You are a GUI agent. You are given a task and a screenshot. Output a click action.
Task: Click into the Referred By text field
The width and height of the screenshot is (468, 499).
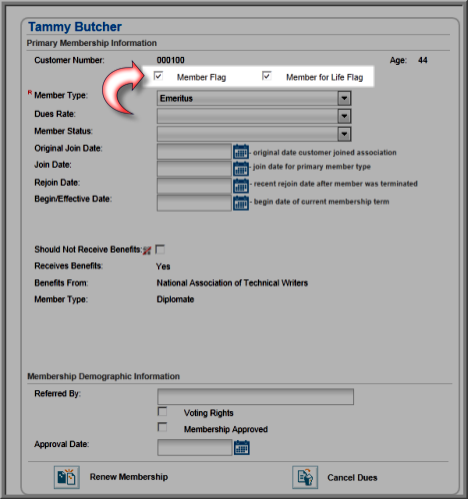(255, 396)
